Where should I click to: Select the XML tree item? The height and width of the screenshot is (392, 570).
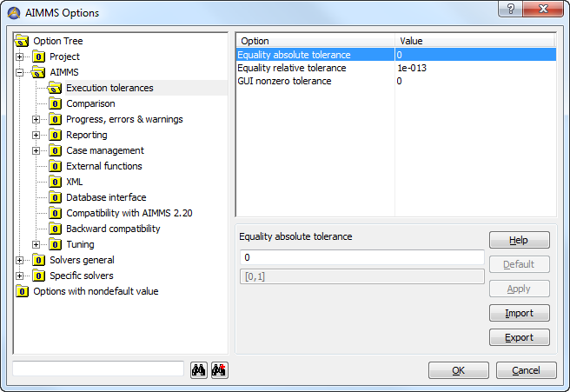tap(75, 182)
